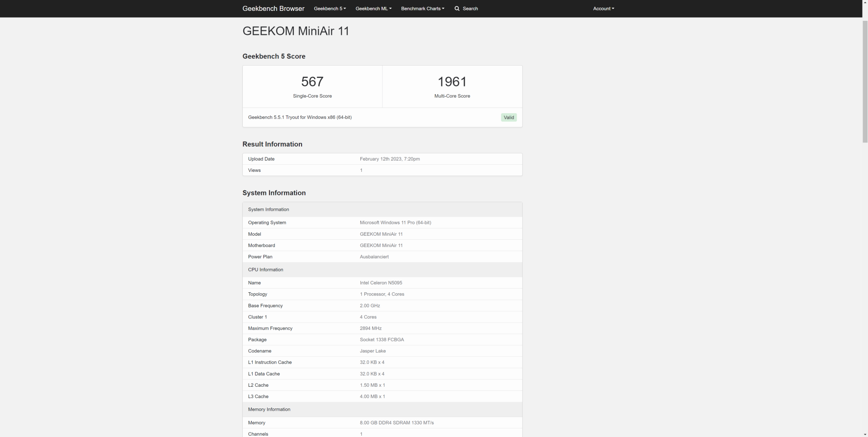Click the System Information heading
This screenshot has height=437, width=868.
coord(274,193)
